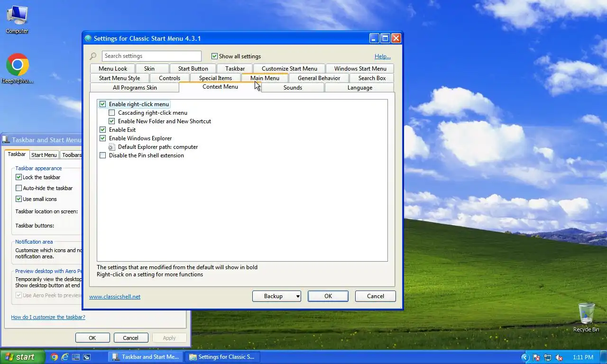Toggle the Lock the taskbar checkbox
Screen dimensions: 607x364
[x=19, y=177]
